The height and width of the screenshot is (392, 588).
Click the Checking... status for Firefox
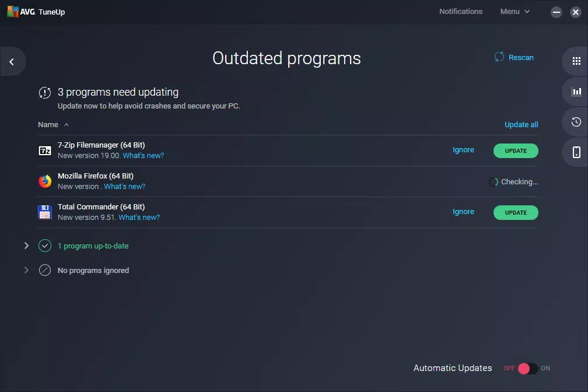click(514, 182)
